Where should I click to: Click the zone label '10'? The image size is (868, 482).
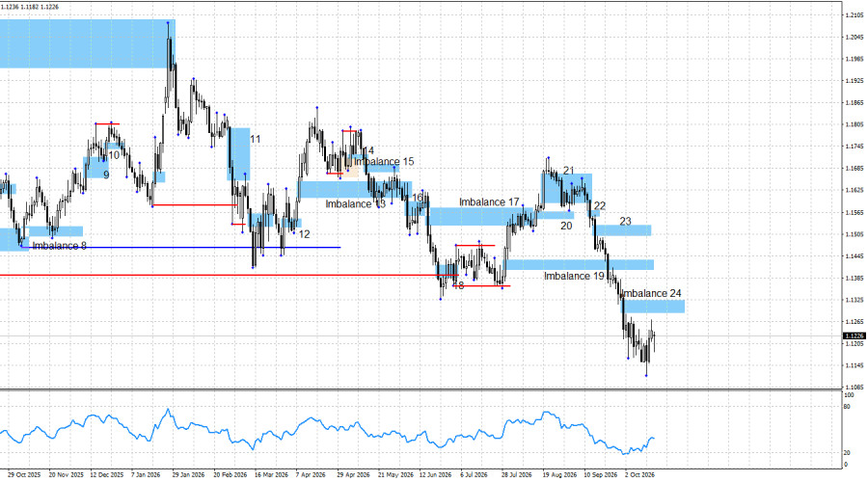(x=114, y=155)
